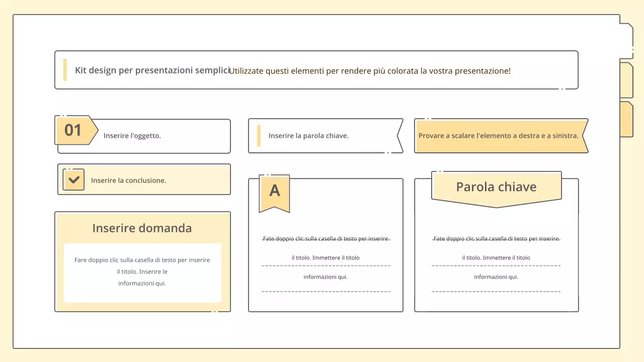This screenshot has width=644, height=362.
Task: Click the text 'Inserire l'oggetto'
Action: click(132, 135)
